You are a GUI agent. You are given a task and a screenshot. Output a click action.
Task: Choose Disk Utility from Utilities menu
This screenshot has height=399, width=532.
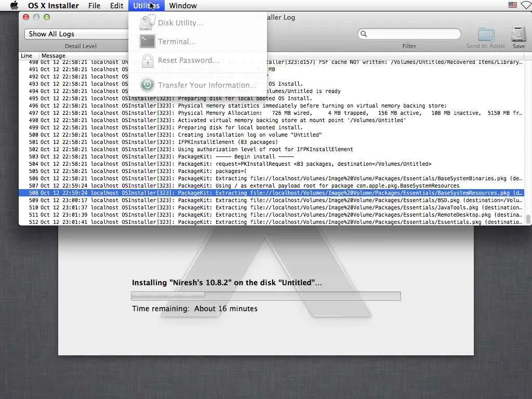tap(198, 23)
